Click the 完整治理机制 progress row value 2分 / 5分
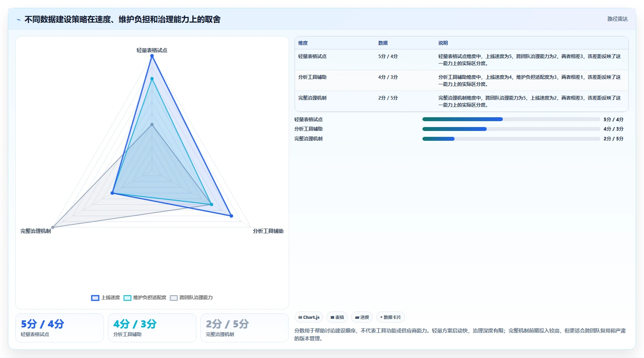This screenshot has height=358, width=644. (613, 139)
